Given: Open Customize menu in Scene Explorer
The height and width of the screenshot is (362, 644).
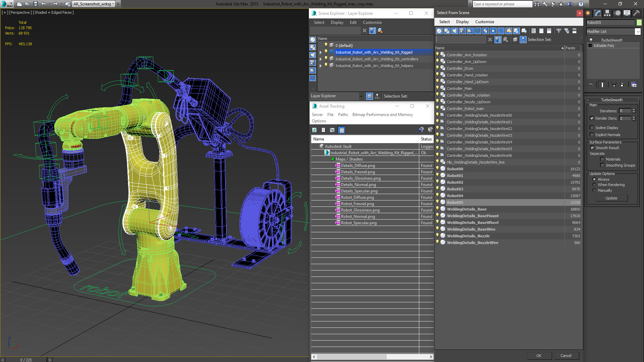Looking at the screenshot, I should coord(372,22).
